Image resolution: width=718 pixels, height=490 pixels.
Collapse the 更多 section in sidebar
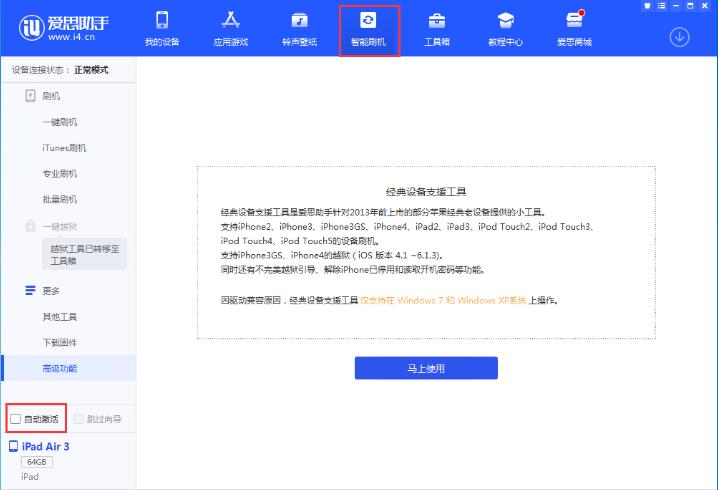tap(50, 291)
